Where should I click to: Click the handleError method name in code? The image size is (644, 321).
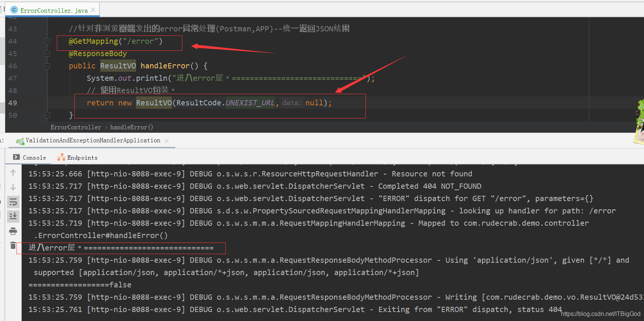[x=165, y=66]
